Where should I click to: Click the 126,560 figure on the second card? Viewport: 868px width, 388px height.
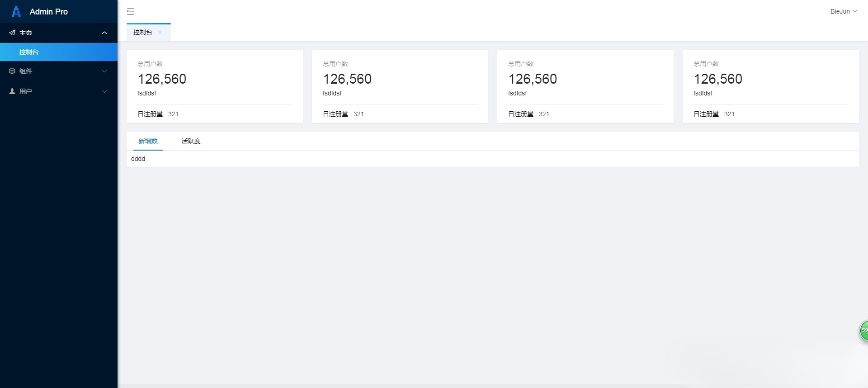[347, 79]
